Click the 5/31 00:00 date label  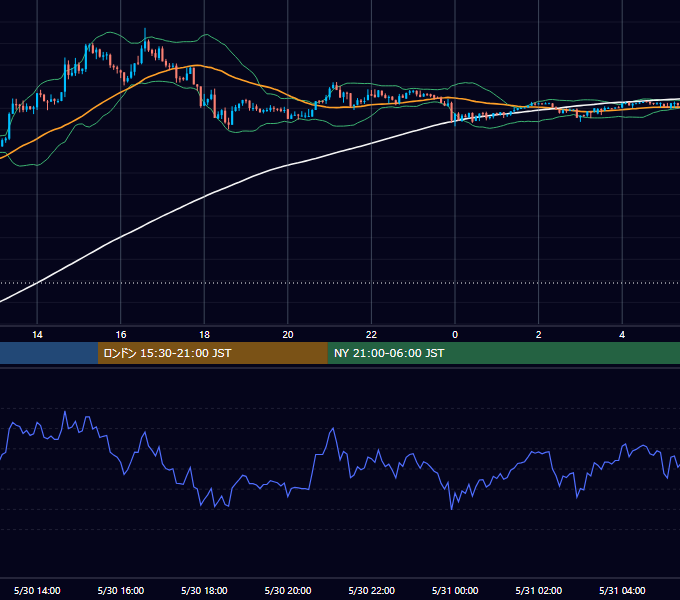[x=455, y=590]
